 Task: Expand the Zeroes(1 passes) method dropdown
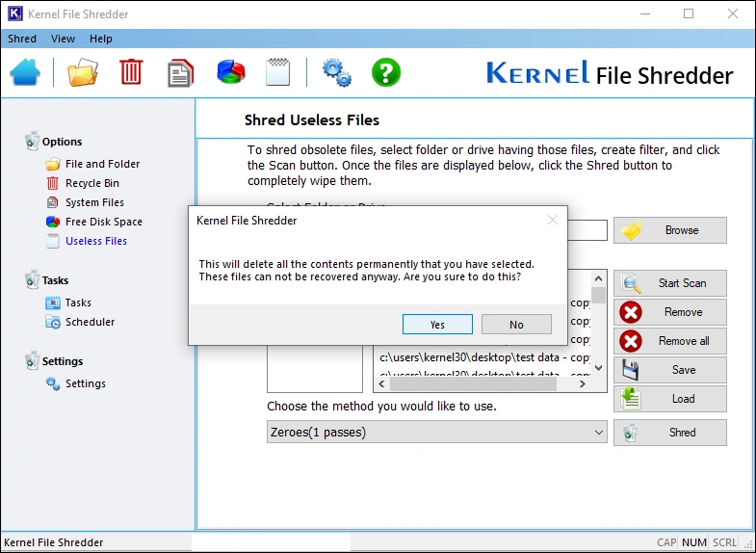(x=599, y=433)
